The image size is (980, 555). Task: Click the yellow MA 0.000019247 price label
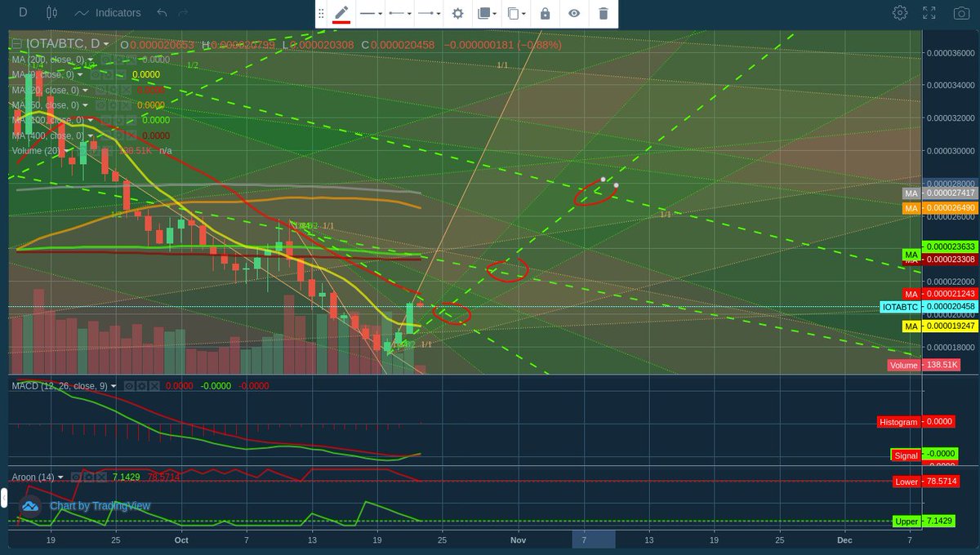pos(940,326)
